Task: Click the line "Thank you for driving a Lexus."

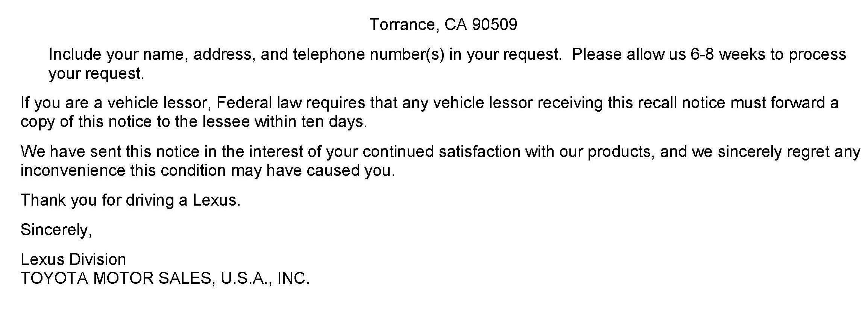Action: coord(130,200)
